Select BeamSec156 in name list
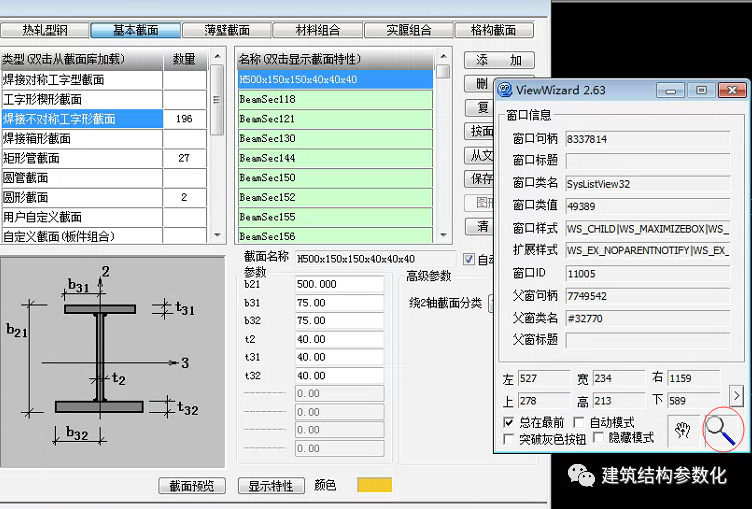The height and width of the screenshot is (509, 752). (335, 236)
